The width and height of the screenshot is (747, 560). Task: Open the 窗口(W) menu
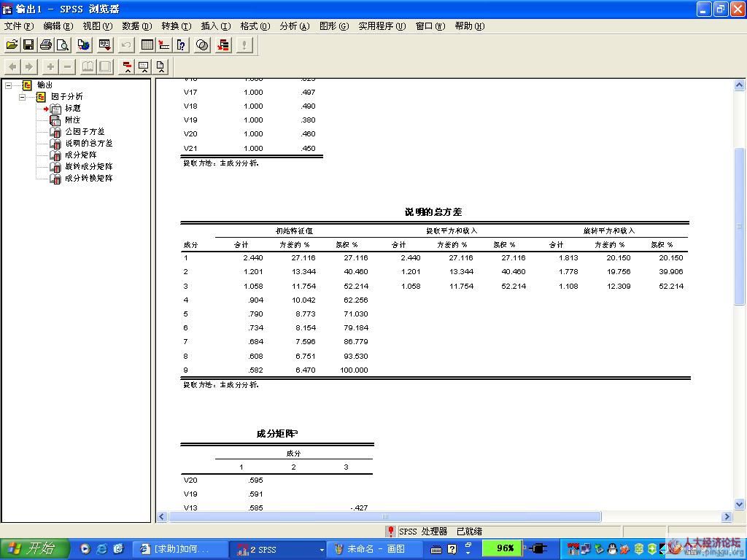click(x=430, y=26)
